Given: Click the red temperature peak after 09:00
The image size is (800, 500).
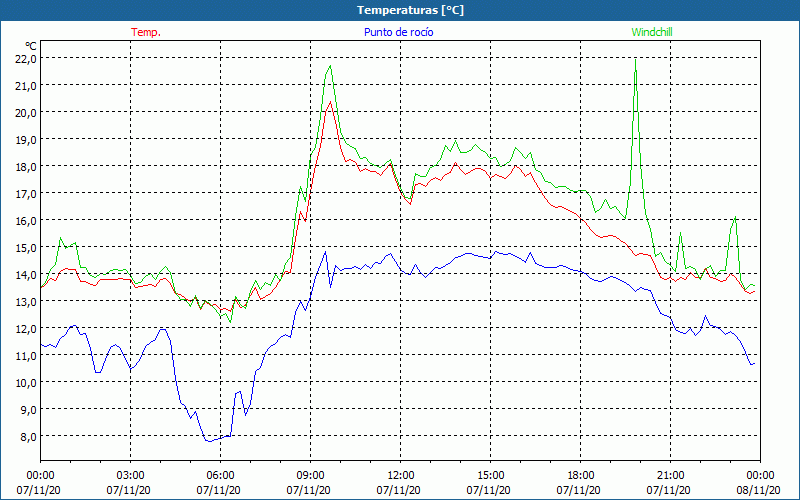Looking at the screenshot, I should click(x=331, y=103).
